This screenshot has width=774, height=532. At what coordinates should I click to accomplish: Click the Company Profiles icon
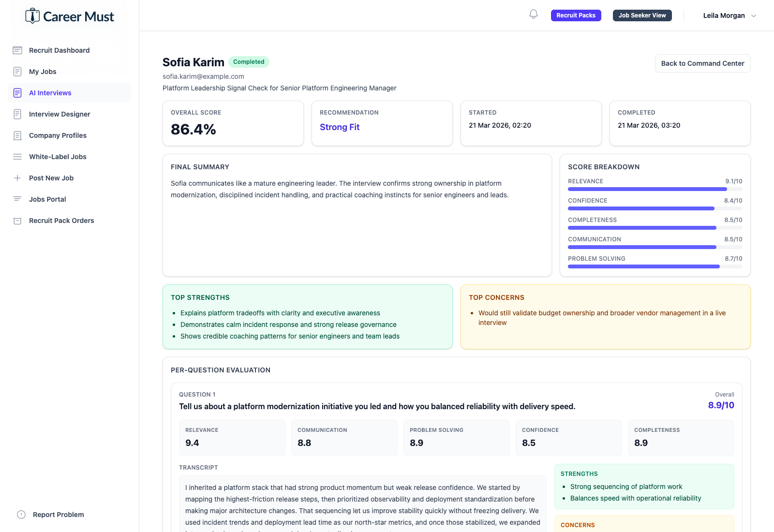click(18, 135)
